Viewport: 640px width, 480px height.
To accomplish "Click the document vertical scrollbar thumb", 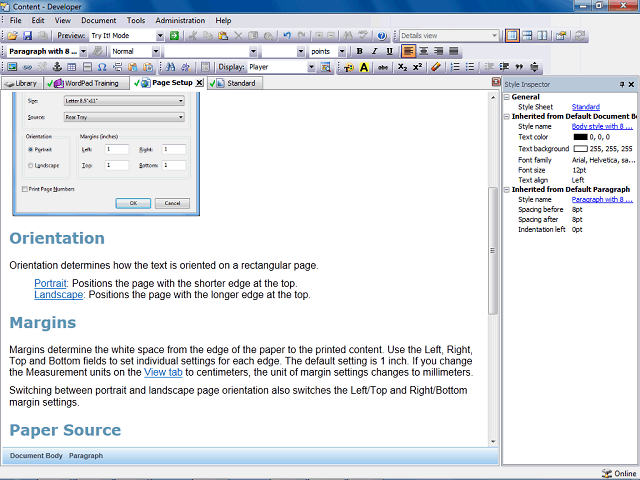I will 493,250.
